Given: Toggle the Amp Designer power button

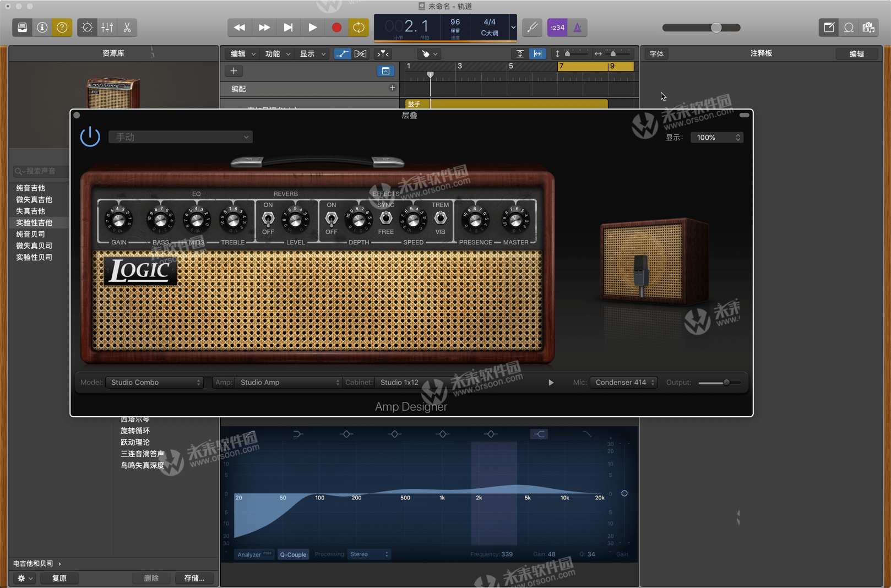Looking at the screenshot, I should point(90,137).
